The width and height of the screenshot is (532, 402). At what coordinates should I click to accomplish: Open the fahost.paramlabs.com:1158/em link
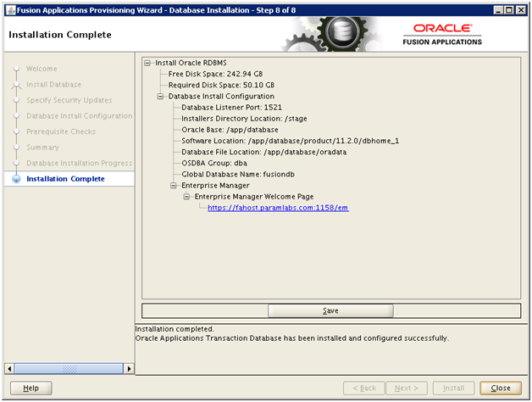tap(278, 208)
